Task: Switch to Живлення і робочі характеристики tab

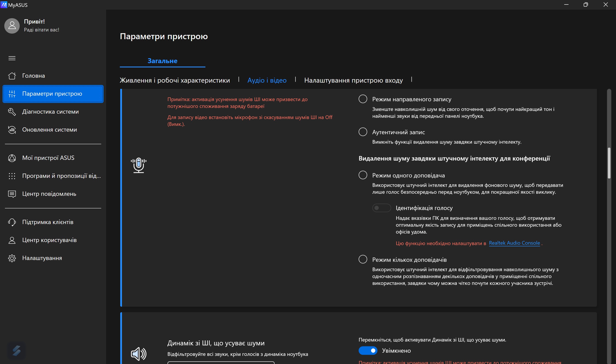Action: [175, 80]
